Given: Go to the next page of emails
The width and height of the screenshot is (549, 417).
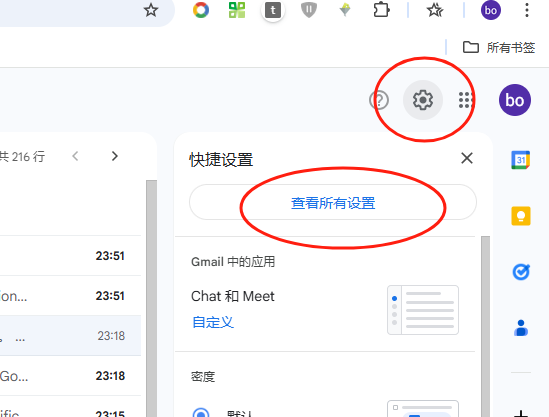Looking at the screenshot, I should pos(114,156).
